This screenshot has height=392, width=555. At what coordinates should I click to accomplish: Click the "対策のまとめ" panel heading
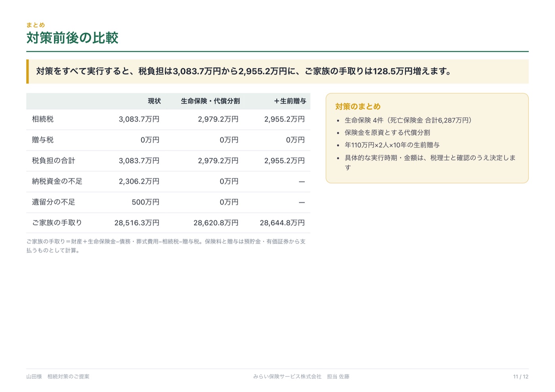tap(358, 106)
